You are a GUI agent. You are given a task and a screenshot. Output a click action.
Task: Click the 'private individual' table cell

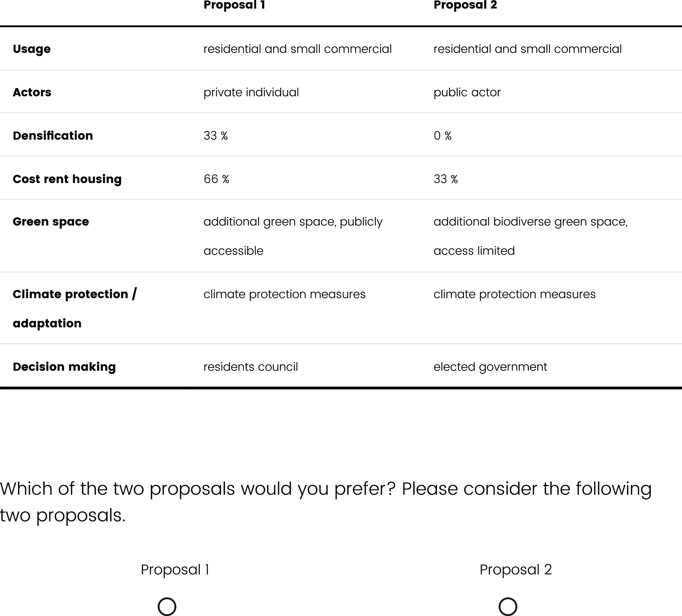[x=251, y=92]
